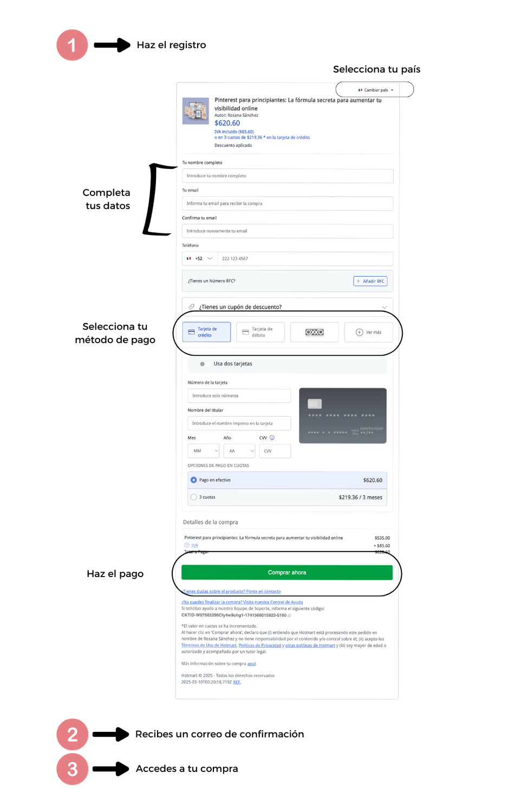508x812 pixels.
Task: Click the product cover thumbnail
Action: coord(196,111)
